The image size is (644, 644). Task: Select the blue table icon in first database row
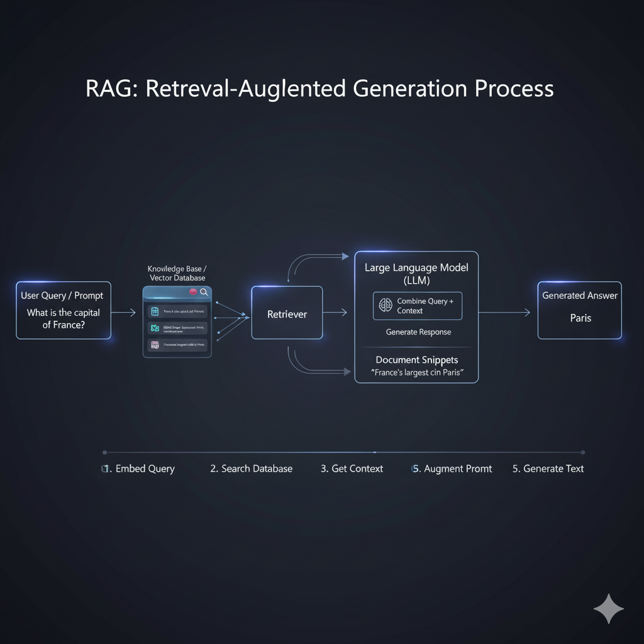154,311
